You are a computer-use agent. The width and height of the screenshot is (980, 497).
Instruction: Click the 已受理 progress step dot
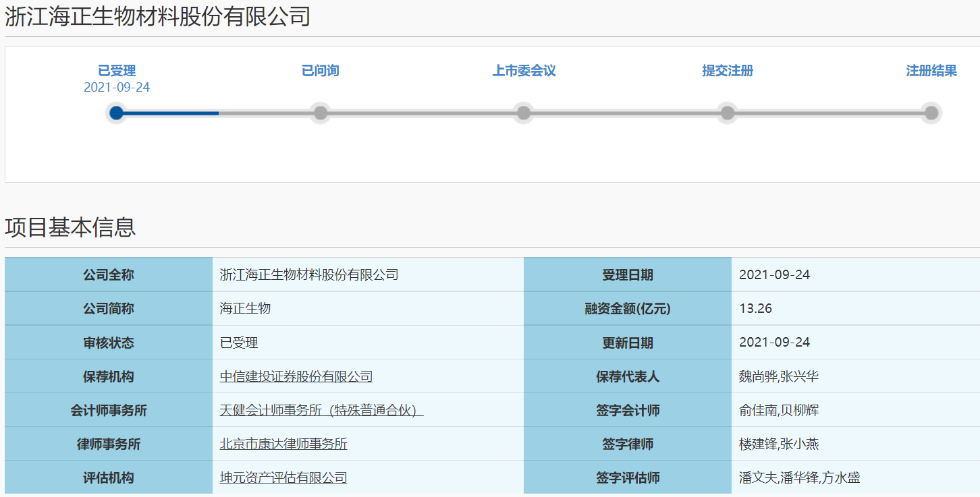[x=117, y=113]
